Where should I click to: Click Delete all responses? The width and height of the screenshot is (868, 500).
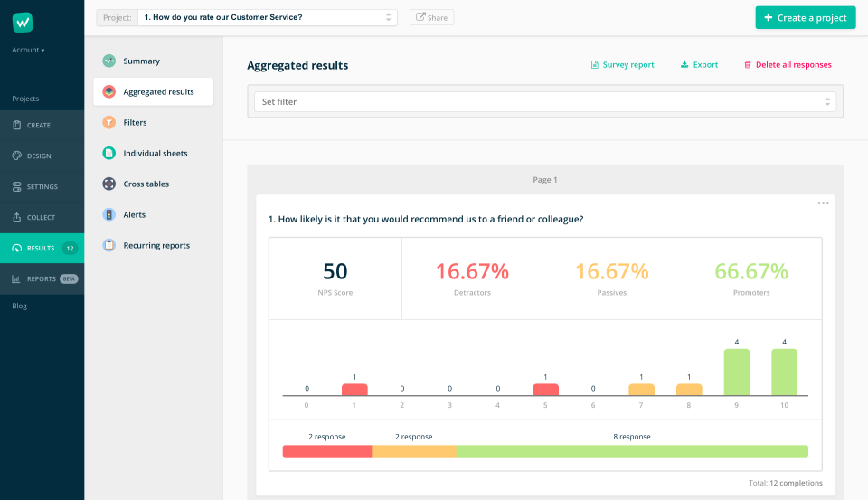787,65
